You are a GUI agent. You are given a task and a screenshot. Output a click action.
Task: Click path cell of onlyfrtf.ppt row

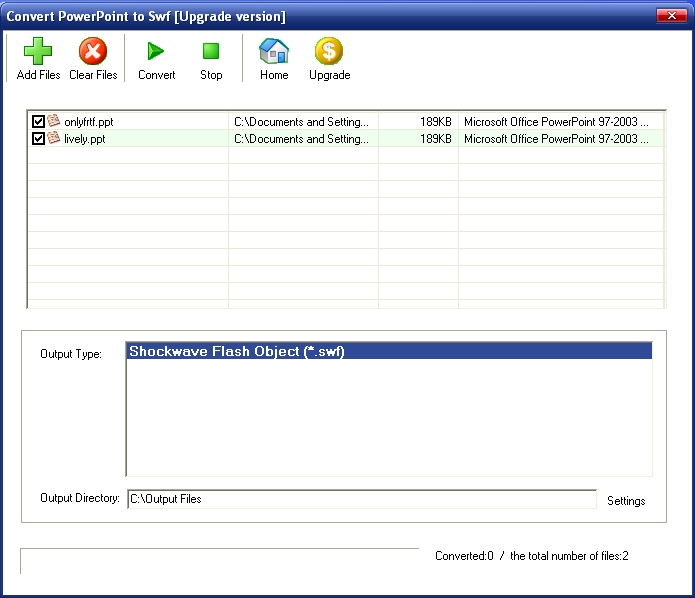click(303, 121)
